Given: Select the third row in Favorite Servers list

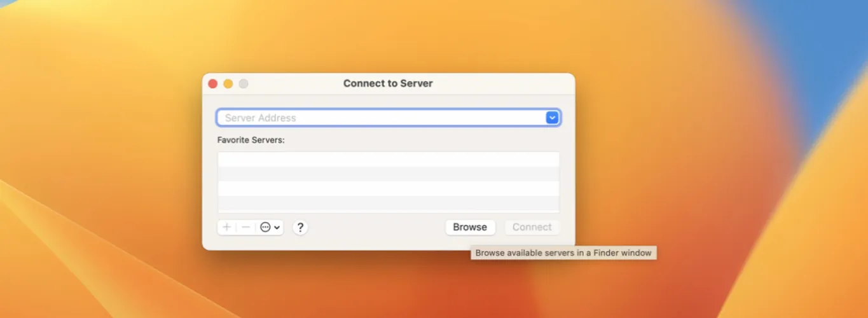Looking at the screenshot, I should point(388,189).
